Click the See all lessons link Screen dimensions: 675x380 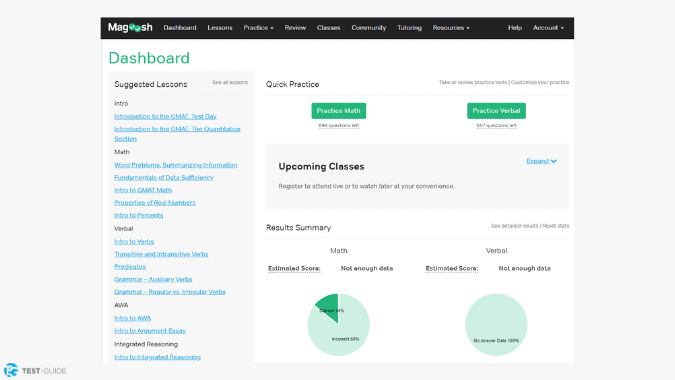pos(230,82)
